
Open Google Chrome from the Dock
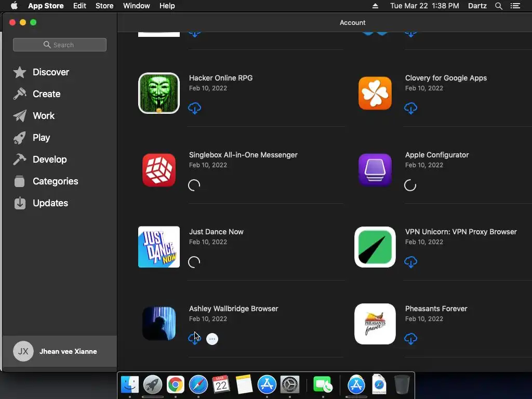point(176,384)
